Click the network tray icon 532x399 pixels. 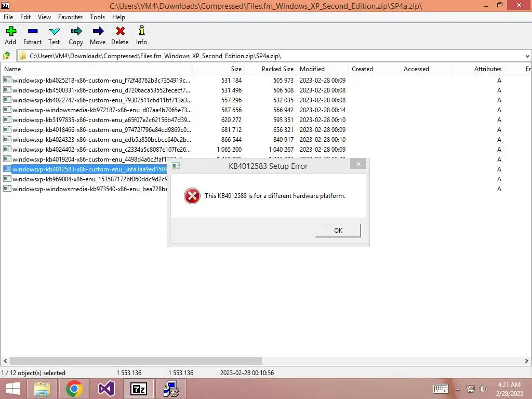(x=470, y=389)
